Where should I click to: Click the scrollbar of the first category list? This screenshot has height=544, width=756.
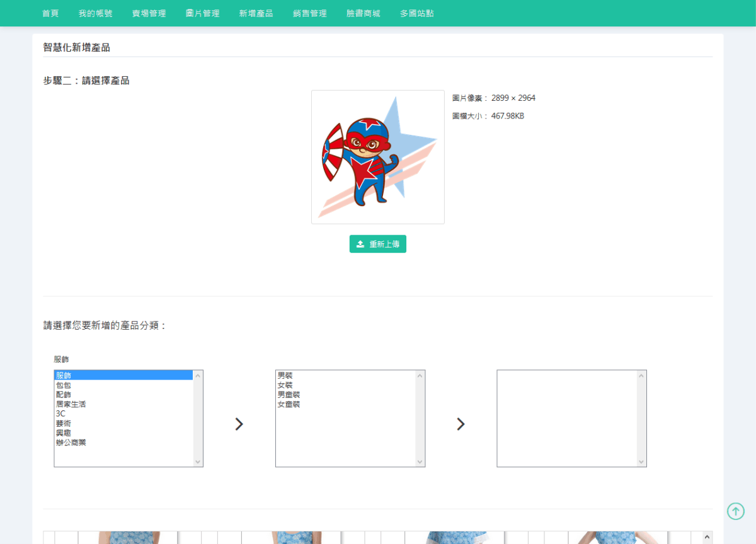[x=198, y=418]
